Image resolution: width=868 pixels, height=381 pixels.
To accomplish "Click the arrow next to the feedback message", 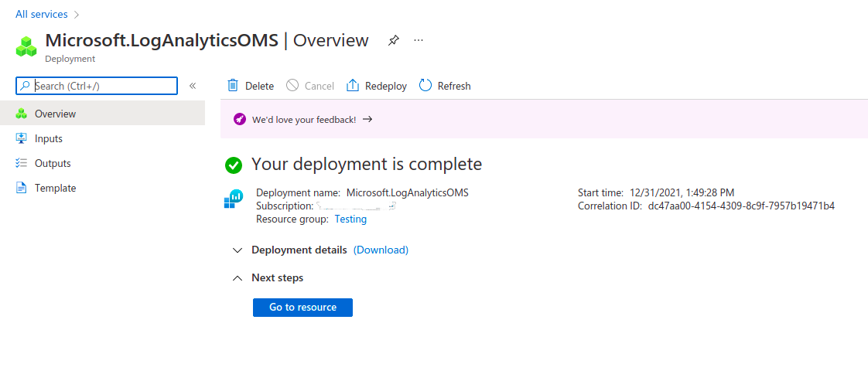I will pos(367,119).
